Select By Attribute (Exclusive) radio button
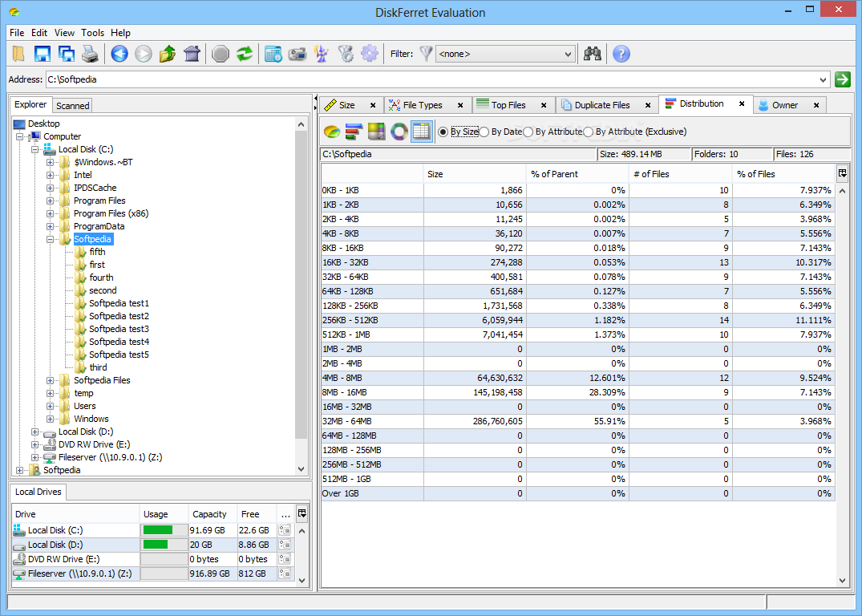862x616 pixels. 589,132
